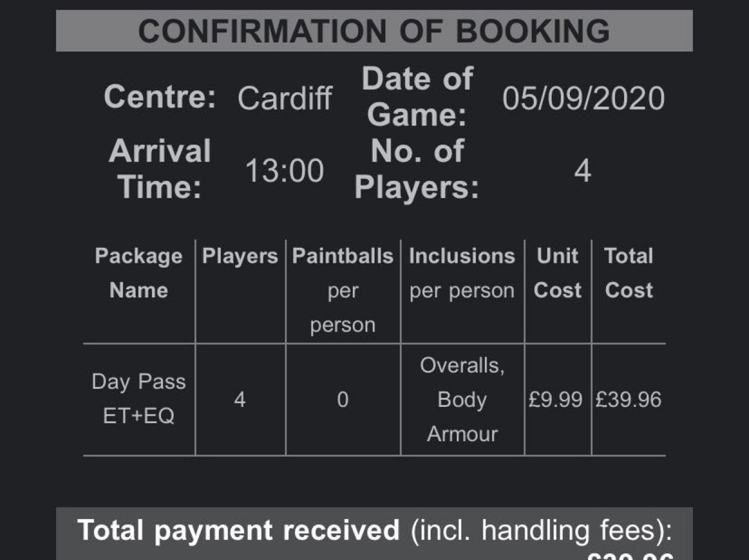The image size is (749, 560).
Task: Click the No. of Players label
Action: click(x=417, y=168)
